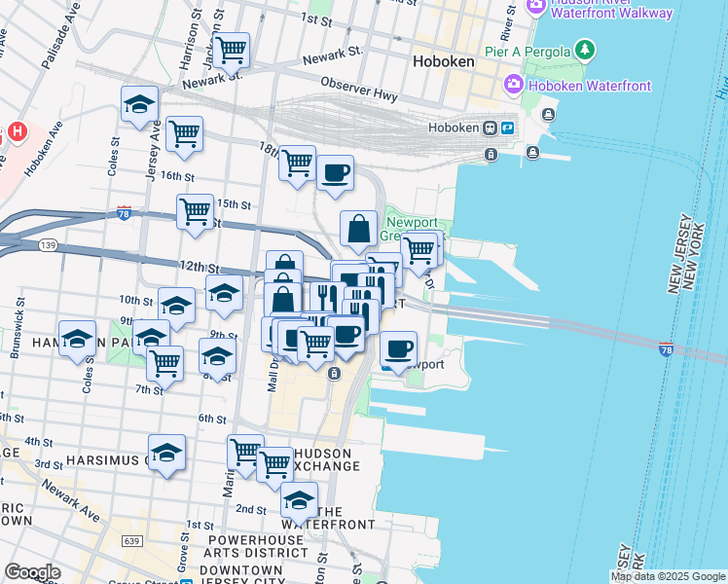
Task: Select the Grove St street label
Action: pyautogui.click(x=184, y=553)
